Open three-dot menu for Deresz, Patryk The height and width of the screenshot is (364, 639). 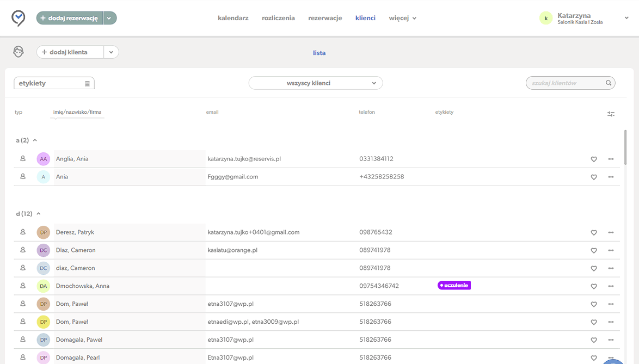click(x=611, y=232)
